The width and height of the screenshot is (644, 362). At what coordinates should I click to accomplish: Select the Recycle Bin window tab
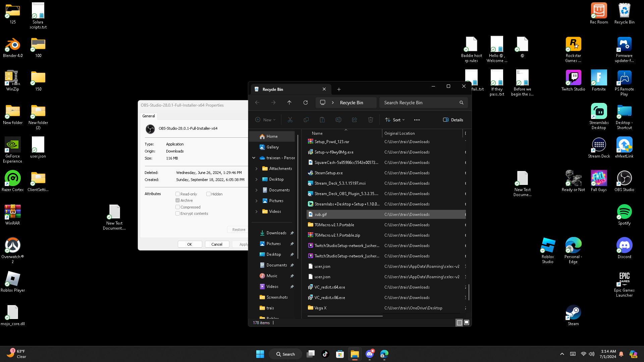pyautogui.click(x=291, y=89)
